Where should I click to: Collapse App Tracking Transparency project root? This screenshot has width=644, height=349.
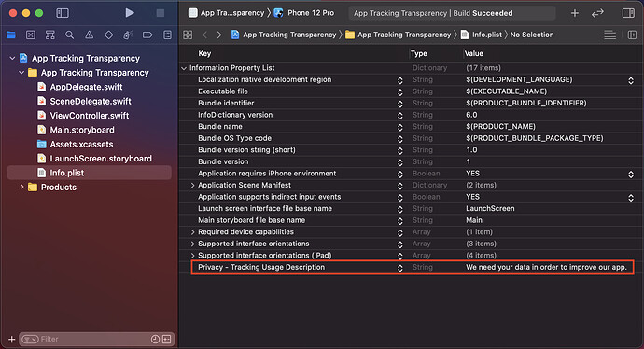pos(12,58)
